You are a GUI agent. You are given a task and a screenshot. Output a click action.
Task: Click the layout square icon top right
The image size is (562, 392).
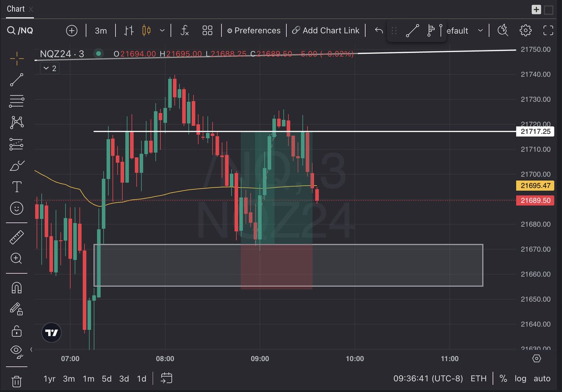(548, 9)
